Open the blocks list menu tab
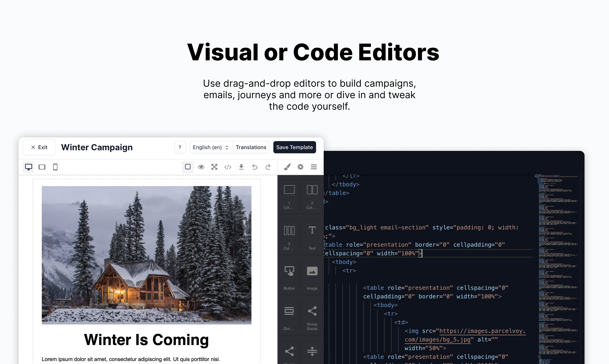 click(x=314, y=167)
